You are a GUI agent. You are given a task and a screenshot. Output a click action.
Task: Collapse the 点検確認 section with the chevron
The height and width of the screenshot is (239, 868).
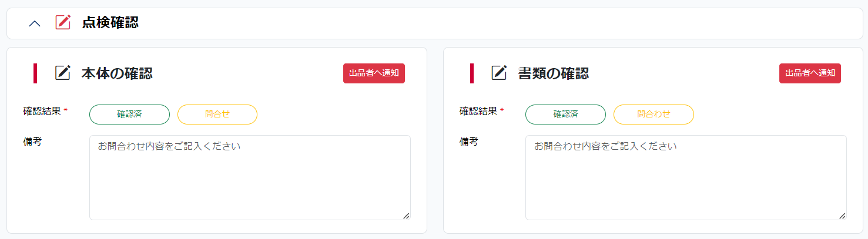(35, 23)
